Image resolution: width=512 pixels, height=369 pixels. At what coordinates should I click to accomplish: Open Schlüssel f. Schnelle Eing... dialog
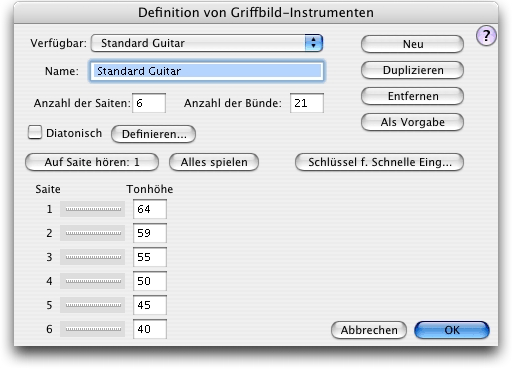pyautogui.click(x=379, y=162)
